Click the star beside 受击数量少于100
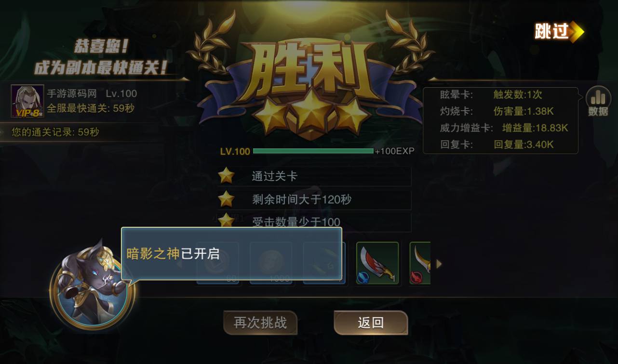The image size is (618, 364). 226,221
